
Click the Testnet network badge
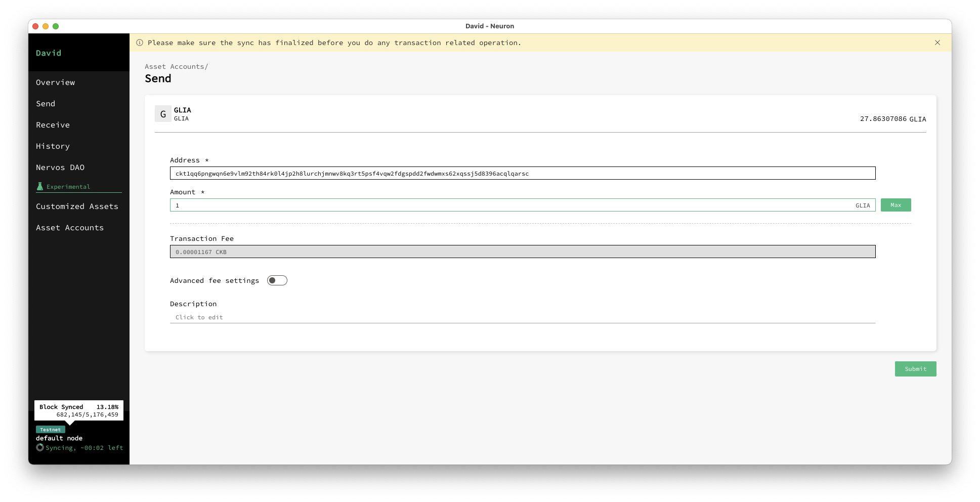[x=51, y=430]
